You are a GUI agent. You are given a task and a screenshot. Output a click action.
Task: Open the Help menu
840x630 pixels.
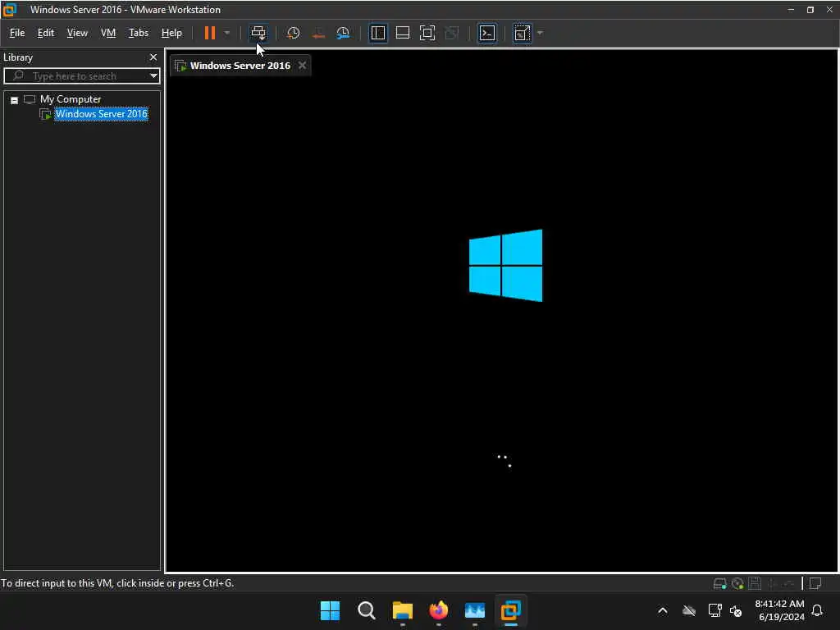(x=171, y=33)
